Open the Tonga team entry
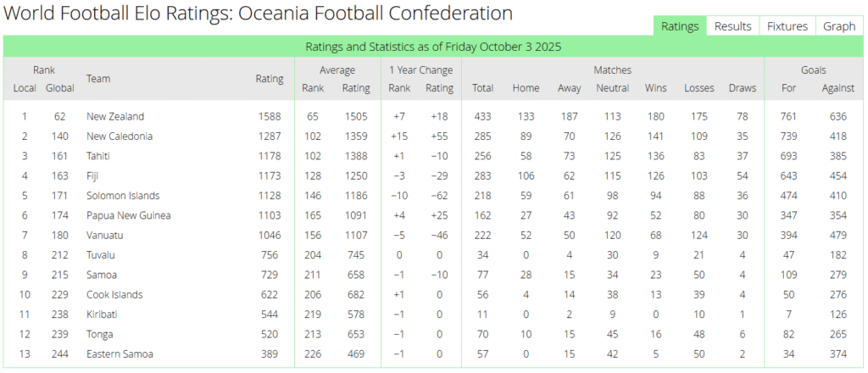The width and height of the screenshot is (868, 373). [x=99, y=334]
